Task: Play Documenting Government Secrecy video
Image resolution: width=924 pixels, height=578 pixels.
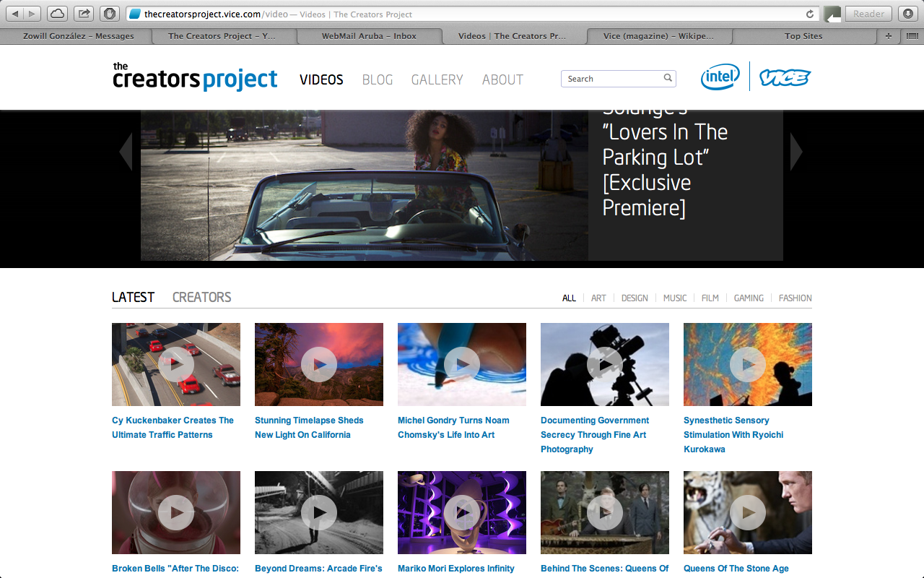Action: point(605,364)
